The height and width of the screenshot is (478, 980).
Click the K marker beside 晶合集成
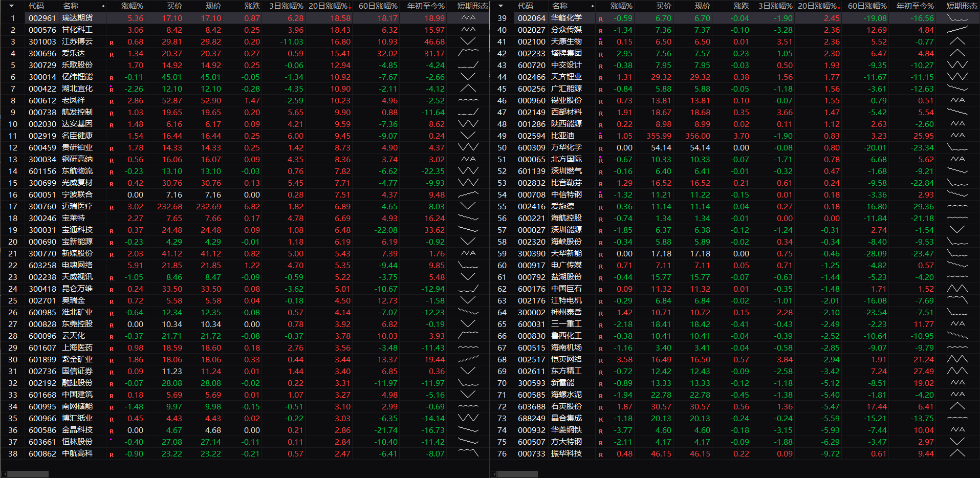[601, 419]
